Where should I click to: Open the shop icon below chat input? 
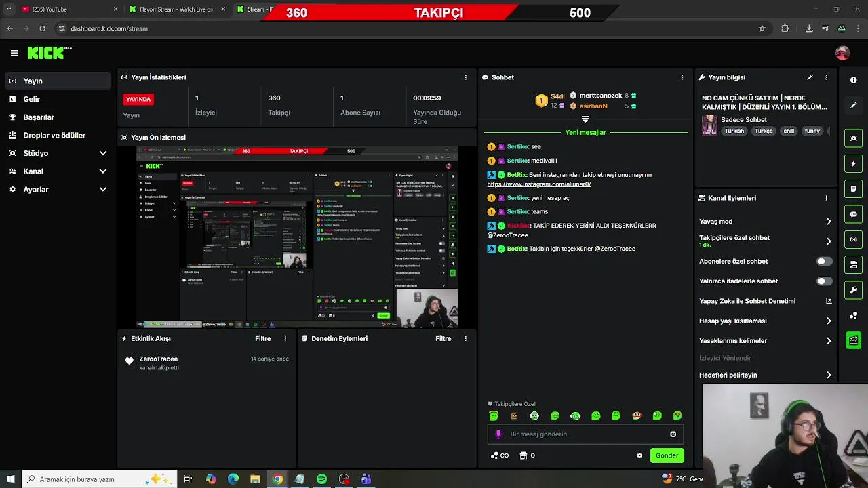(524, 455)
